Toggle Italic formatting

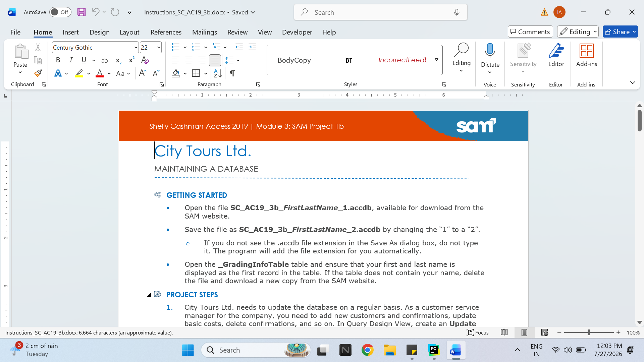coord(71,60)
